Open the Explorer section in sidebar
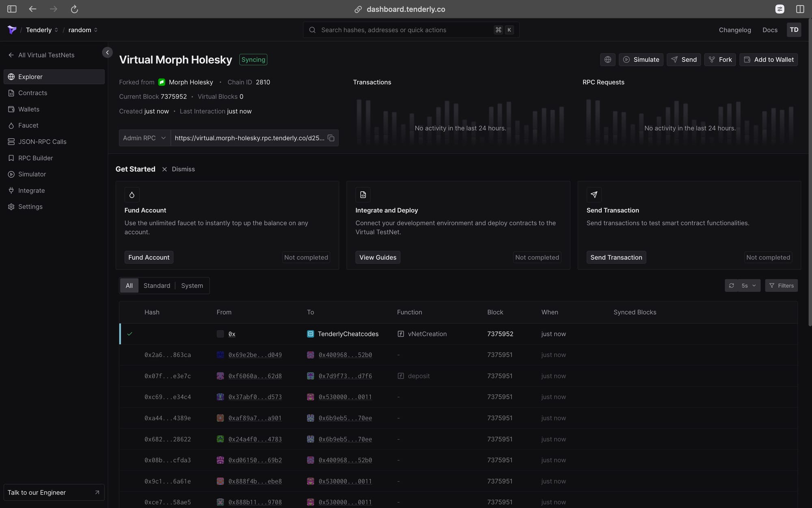Screen dimensions: 812x508 pyautogui.click(x=30, y=76)
